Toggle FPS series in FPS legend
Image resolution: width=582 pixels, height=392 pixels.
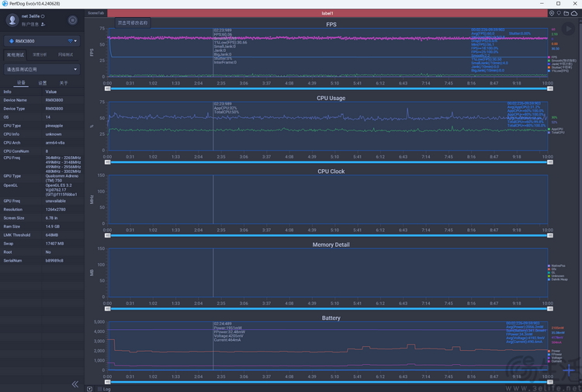tap(553, 57)
